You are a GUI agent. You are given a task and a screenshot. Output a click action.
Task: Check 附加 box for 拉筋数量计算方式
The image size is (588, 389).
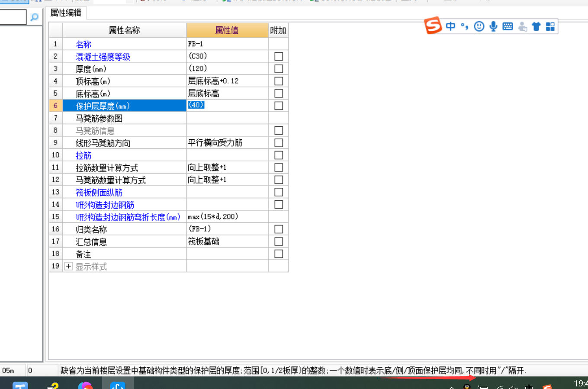(x=279, y=167)
